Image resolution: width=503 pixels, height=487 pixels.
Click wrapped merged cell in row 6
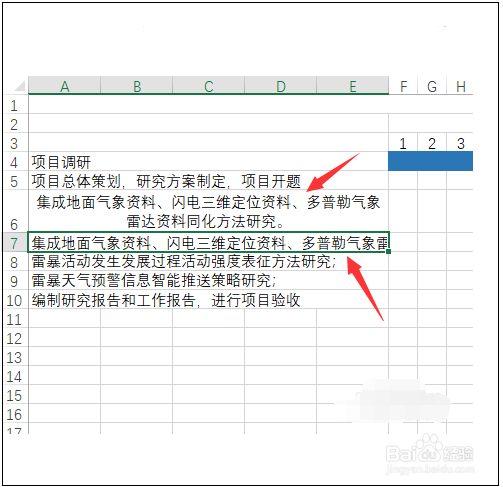click(209, 211)
